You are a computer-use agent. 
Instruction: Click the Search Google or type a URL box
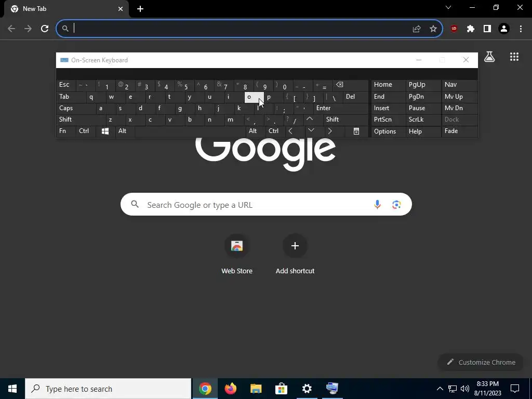266,204
